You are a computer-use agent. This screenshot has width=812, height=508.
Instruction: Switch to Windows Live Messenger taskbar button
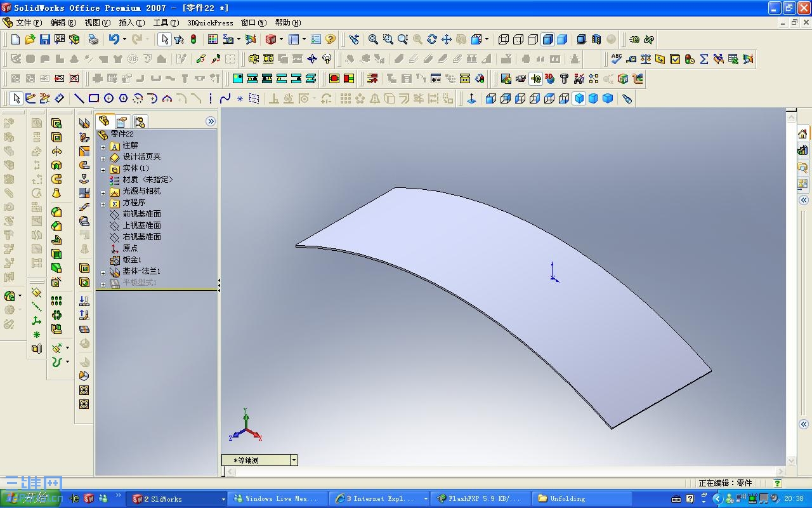click(x=277, y=498)
